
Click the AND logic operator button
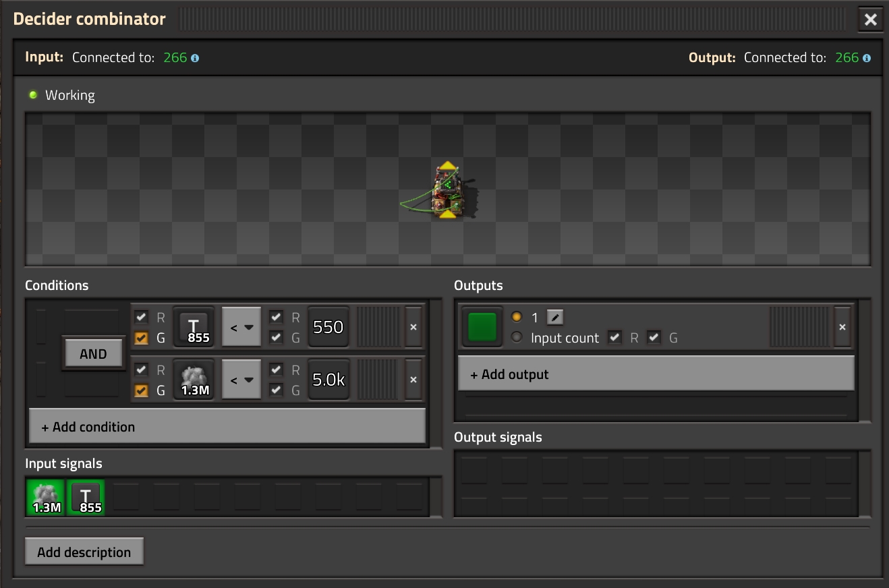point(93,354)
